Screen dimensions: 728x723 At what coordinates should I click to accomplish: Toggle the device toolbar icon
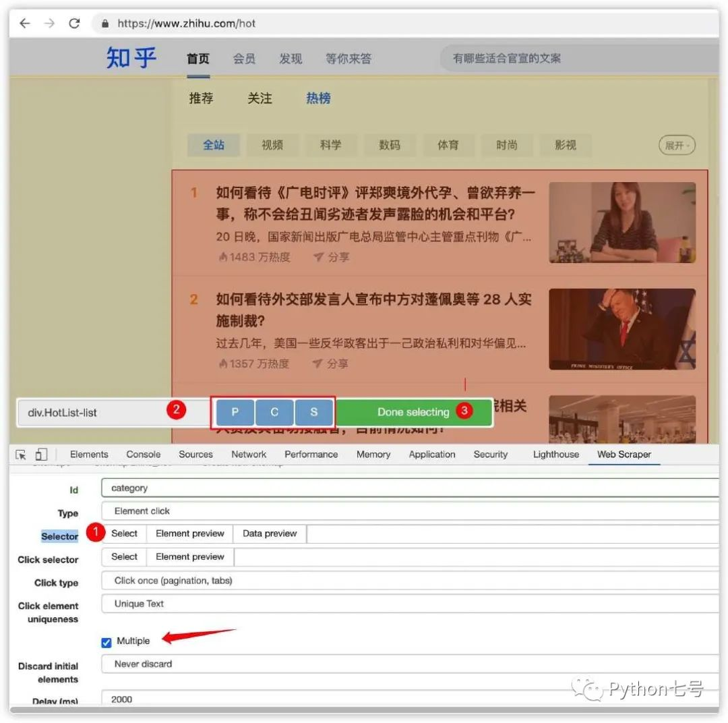point(41,455)
